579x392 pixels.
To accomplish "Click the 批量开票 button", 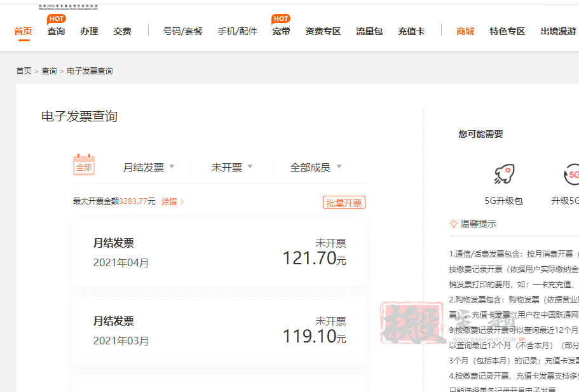I will 344,203.
